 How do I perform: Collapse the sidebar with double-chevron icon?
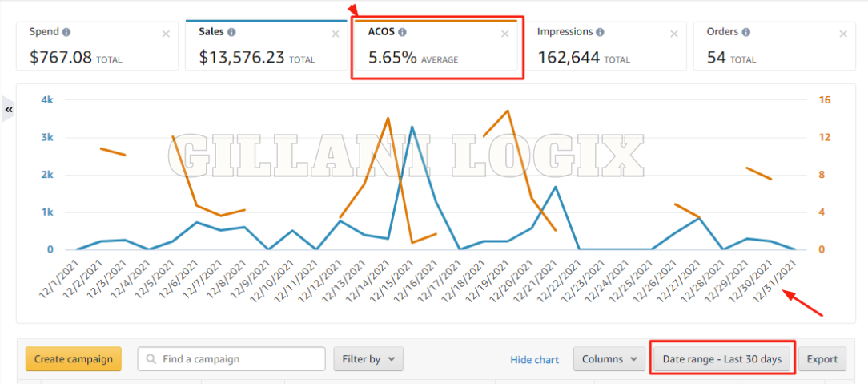point(9,109)
